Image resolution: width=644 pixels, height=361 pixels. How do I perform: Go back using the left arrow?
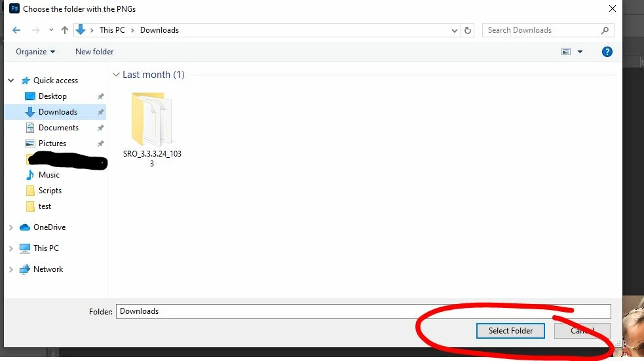[x=16, y=30]
